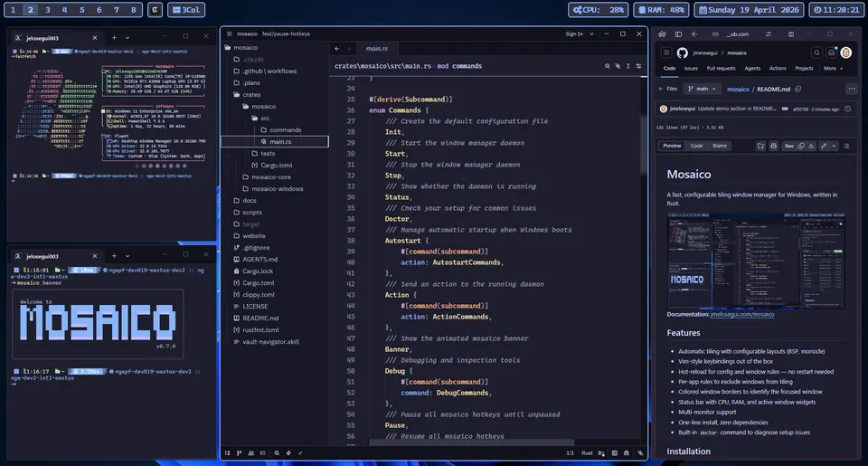Open the git panel icon in Zed status bar

(x=239, y=452)
